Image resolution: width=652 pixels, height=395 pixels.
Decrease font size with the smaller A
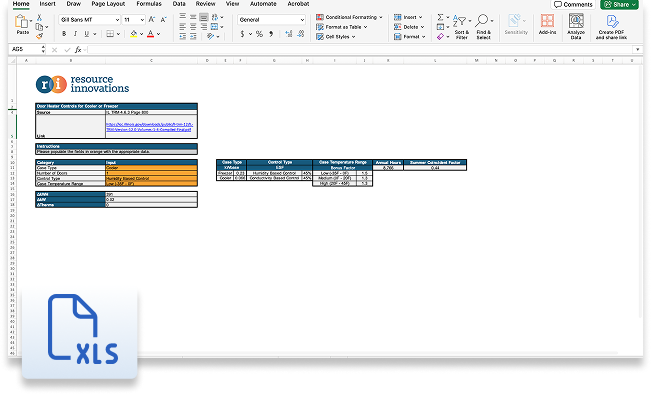coord(163,20)
